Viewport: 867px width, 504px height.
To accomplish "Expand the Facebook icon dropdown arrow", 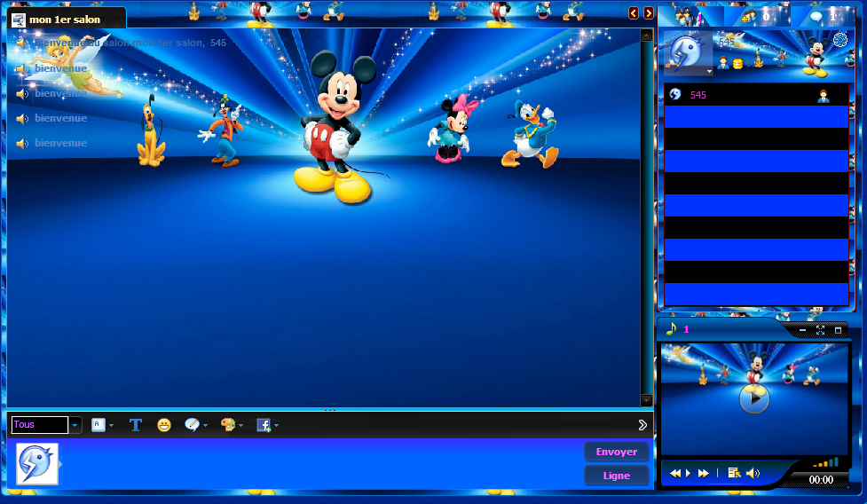I will coord(277,426).
